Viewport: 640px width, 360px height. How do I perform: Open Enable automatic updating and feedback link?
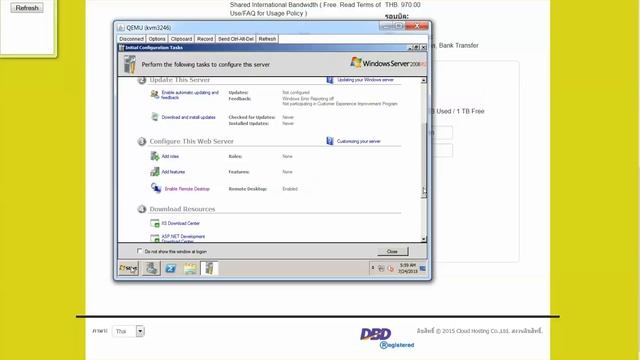pos(190,95)
